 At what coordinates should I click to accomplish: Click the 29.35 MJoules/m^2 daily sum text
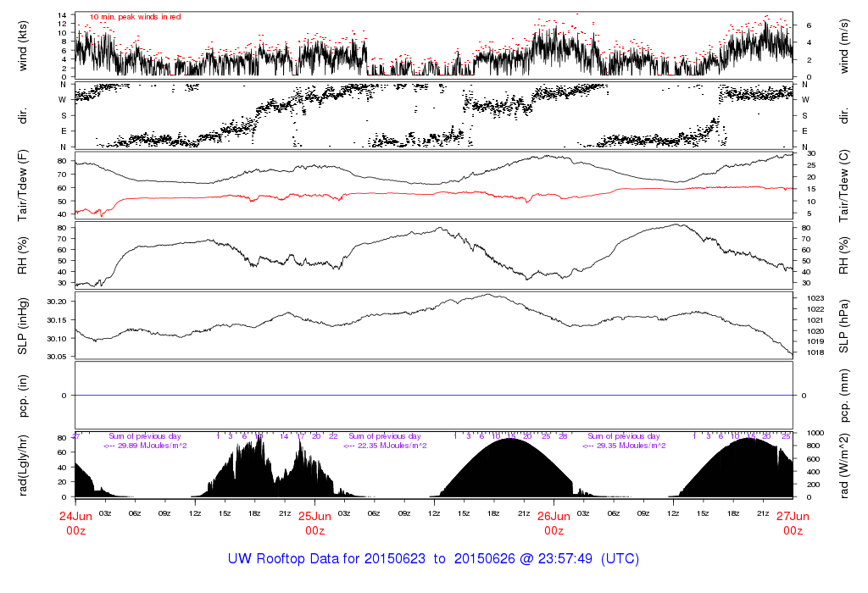623,445
